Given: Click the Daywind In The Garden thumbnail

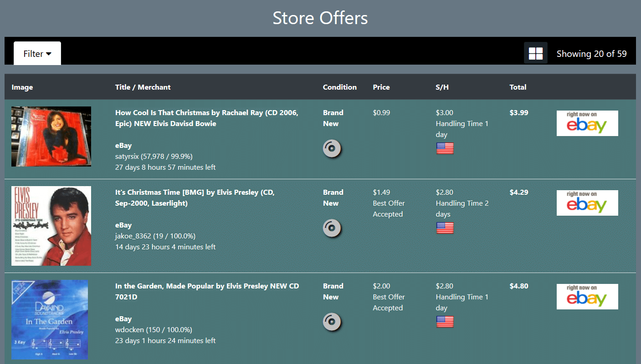Looking at the screenshot, I should pos(50,319).
